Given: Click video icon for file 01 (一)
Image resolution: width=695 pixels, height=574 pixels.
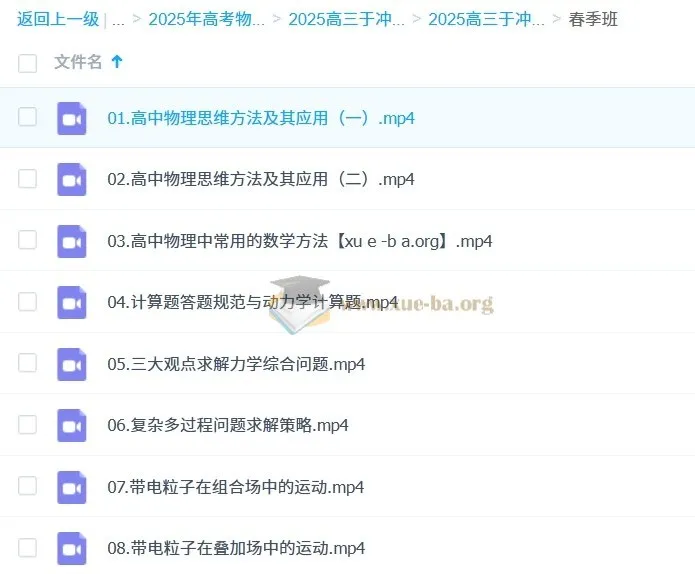Looking at the screenshot, I should (x=71, y=118).
